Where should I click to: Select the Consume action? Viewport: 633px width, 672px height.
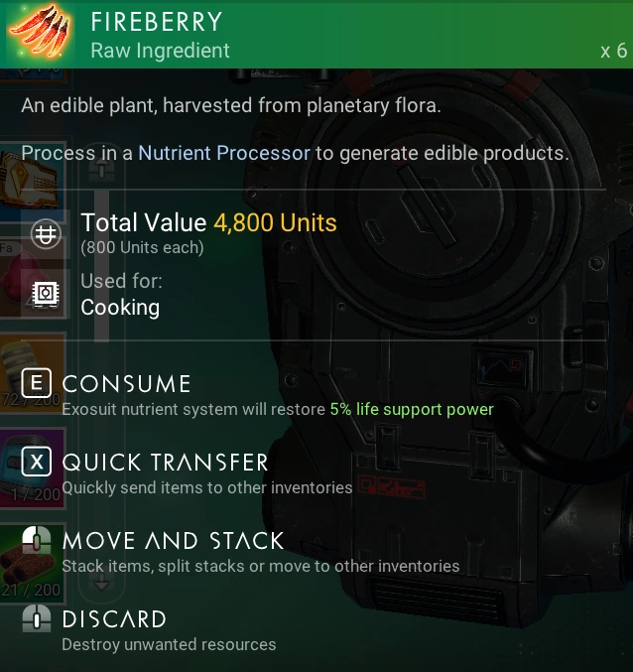point(126,383)
